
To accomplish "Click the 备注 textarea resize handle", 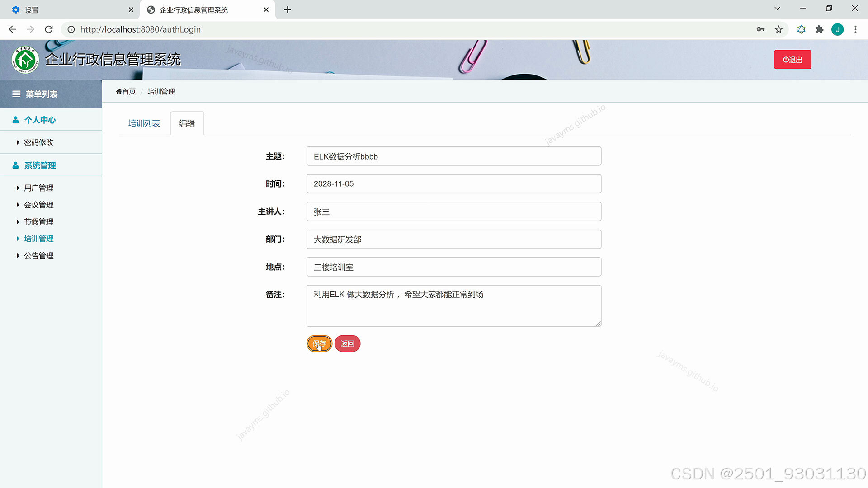I will click(598, 323).
